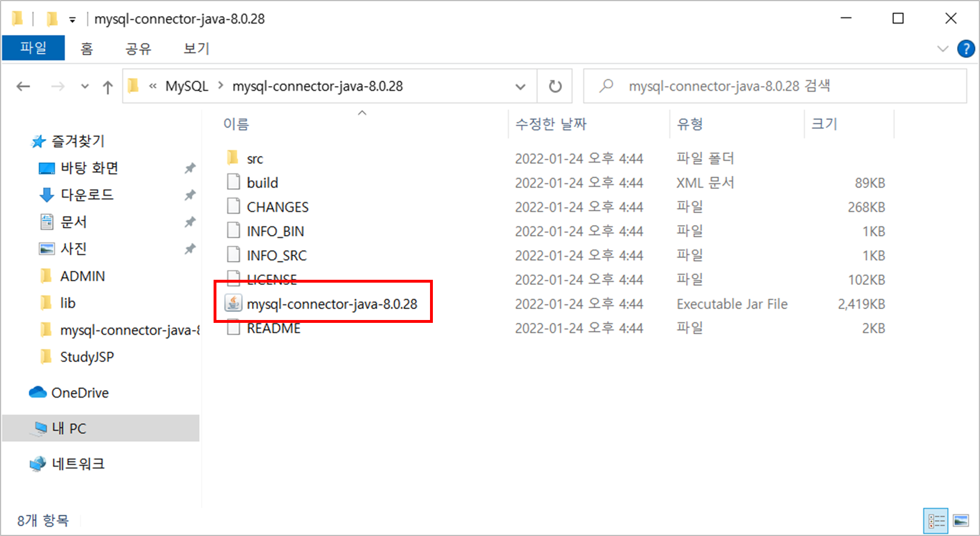Select the build file name

pos(262,183)
